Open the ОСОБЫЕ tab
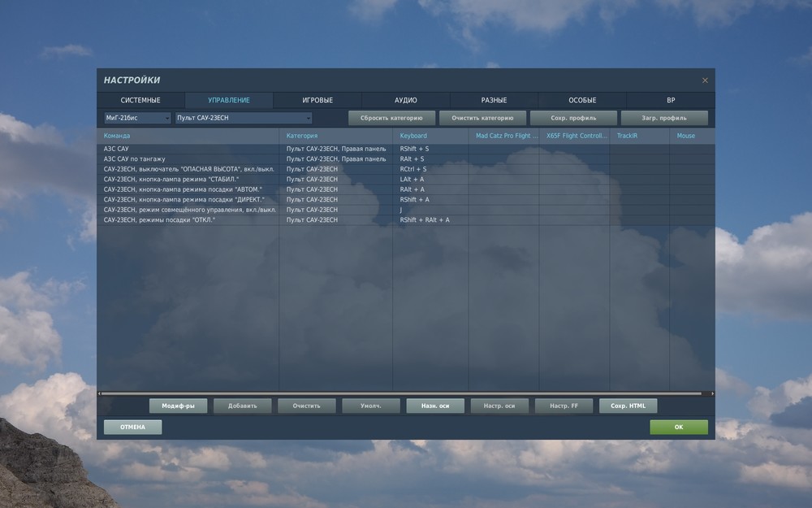 (582, 100)
